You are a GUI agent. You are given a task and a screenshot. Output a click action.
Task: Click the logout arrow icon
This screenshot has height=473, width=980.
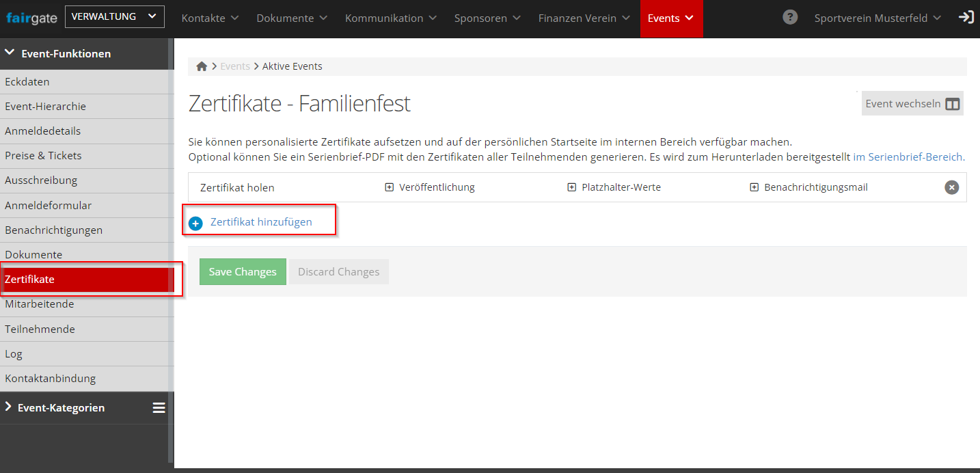[966, 18]
